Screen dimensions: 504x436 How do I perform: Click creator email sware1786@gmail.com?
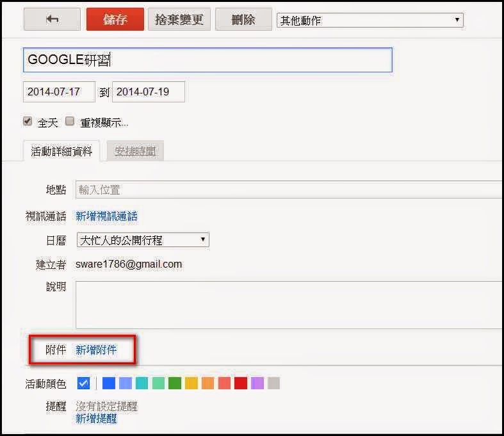(x=129, y=264)
